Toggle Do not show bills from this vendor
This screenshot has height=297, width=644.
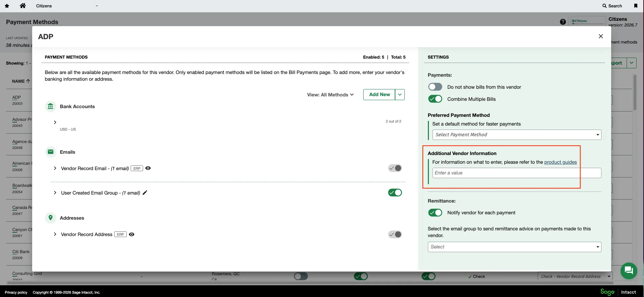pyautogui.click(x=435, y=87)
